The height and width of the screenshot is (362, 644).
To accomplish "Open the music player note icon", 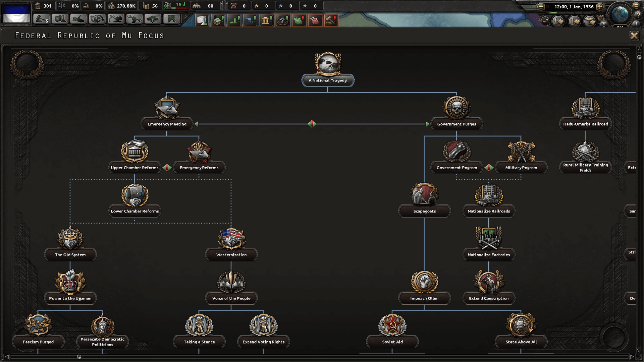I will 545,21.
